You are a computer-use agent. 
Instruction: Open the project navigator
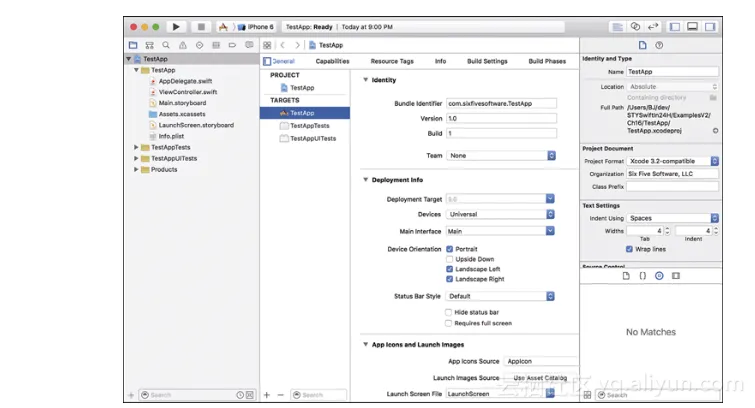[133, 45]
